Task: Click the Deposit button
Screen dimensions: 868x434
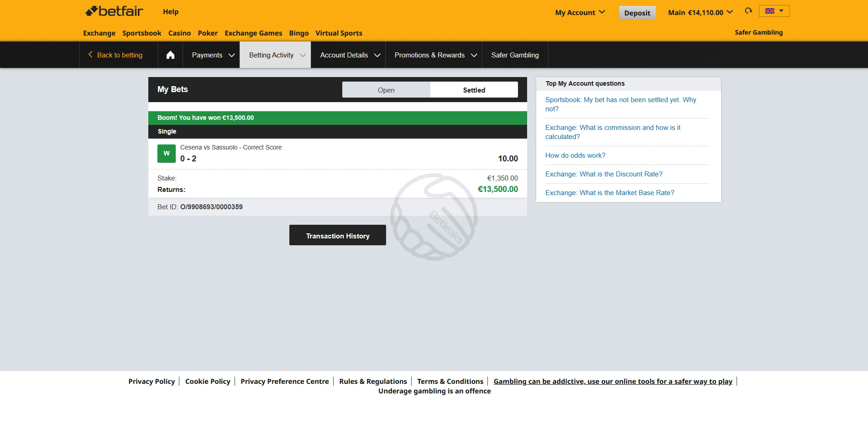Action: pos(637,13)
